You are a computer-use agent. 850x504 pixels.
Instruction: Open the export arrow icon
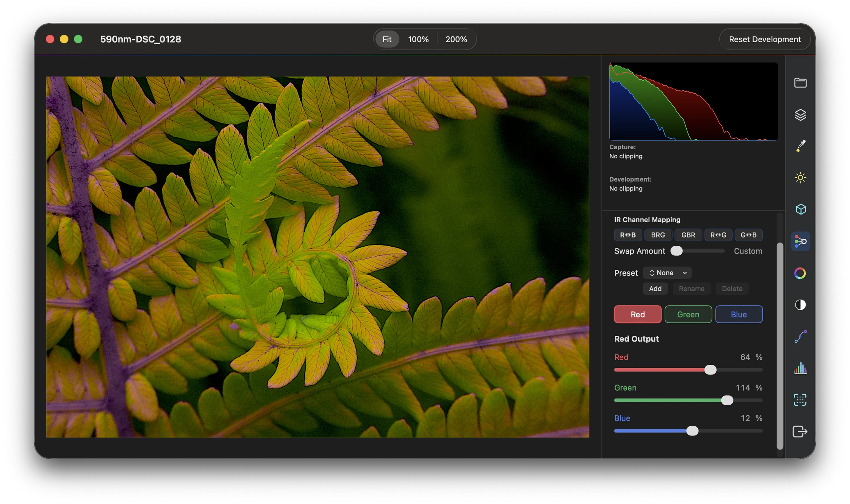[x=800, y=431]
